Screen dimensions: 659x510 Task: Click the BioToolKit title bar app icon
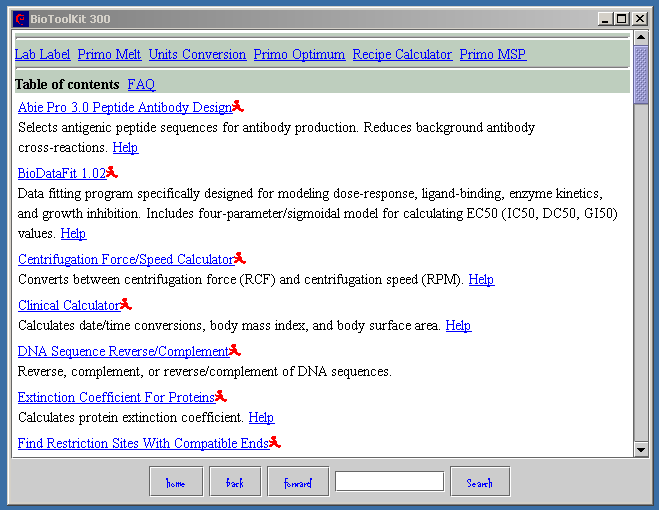[20, 19]
